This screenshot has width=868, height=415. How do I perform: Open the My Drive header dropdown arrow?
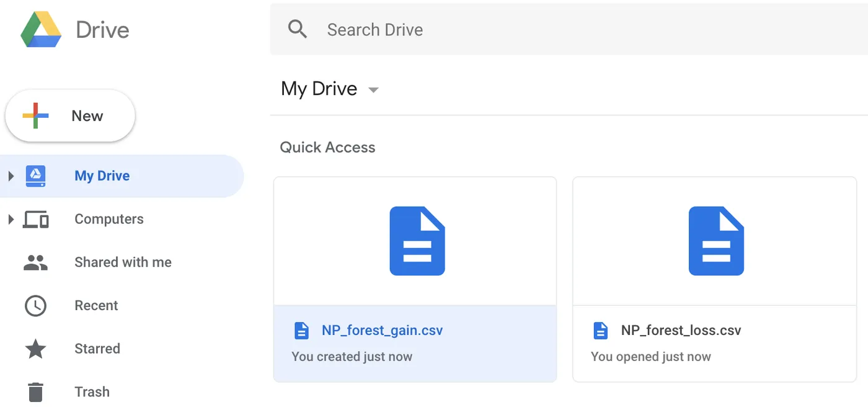point(373,90)
